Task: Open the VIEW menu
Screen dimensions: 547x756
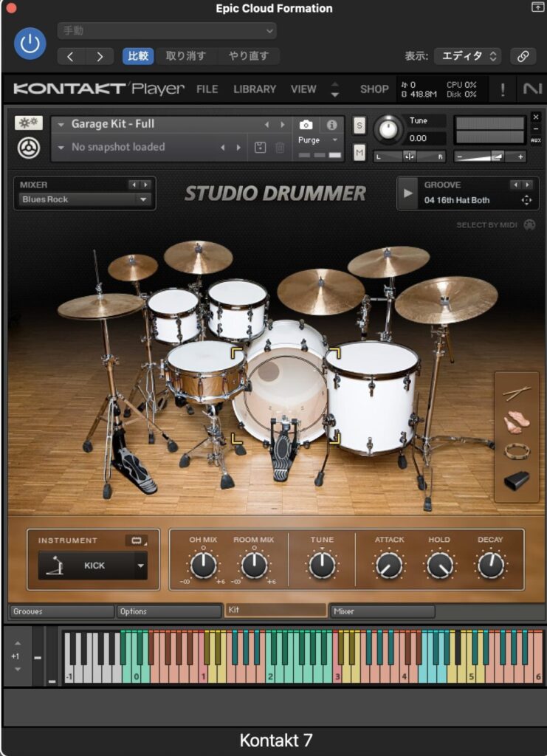Action: tap(303, 89)
